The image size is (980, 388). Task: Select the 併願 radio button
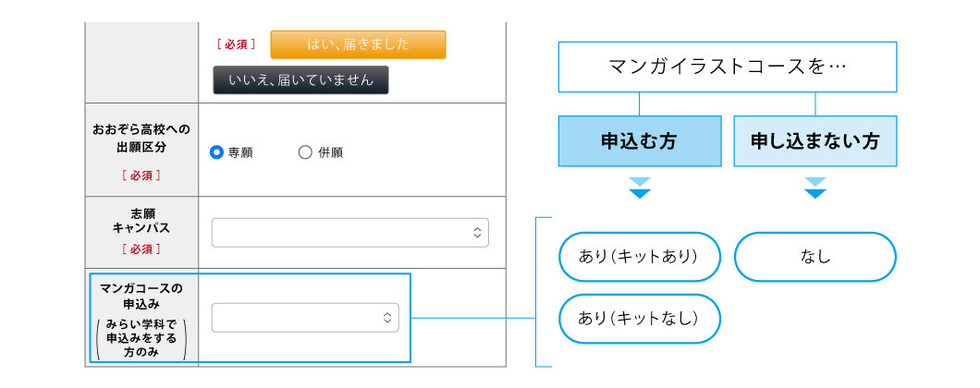click(305, 152)
